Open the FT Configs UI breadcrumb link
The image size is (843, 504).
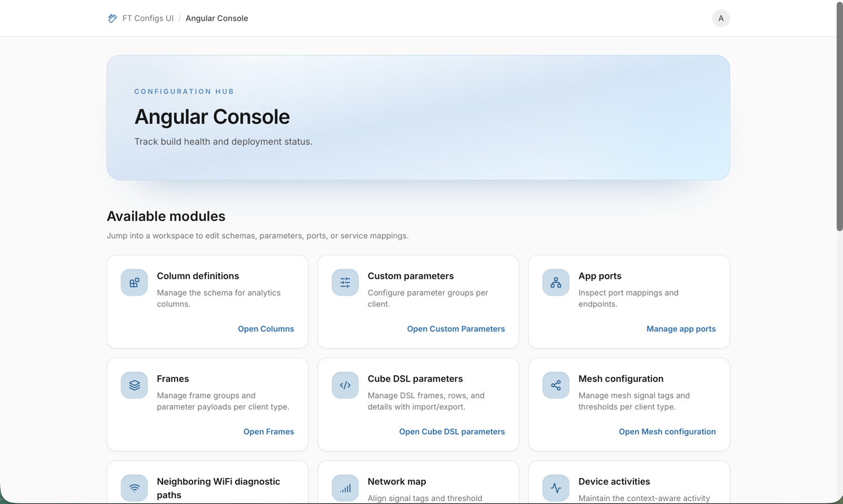pyautogui.click(x=147, y=18)
